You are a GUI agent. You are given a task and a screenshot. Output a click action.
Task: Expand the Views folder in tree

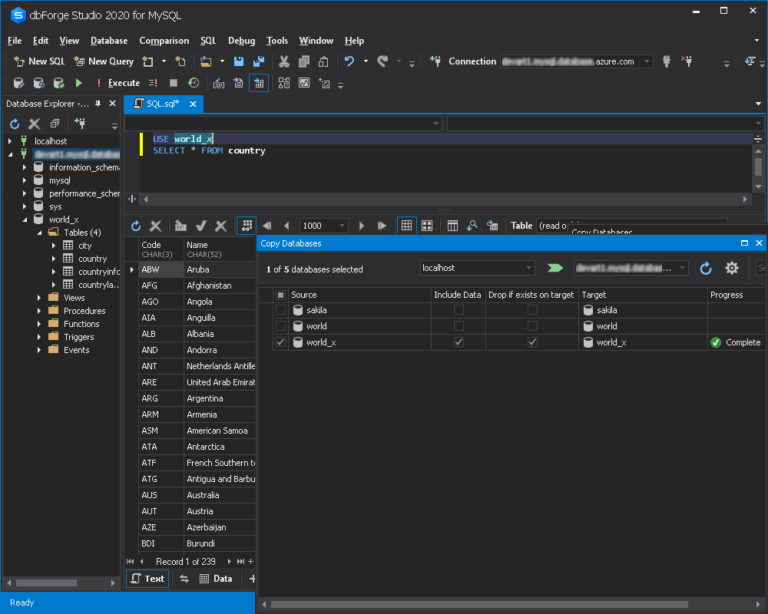tap(40, 298)
